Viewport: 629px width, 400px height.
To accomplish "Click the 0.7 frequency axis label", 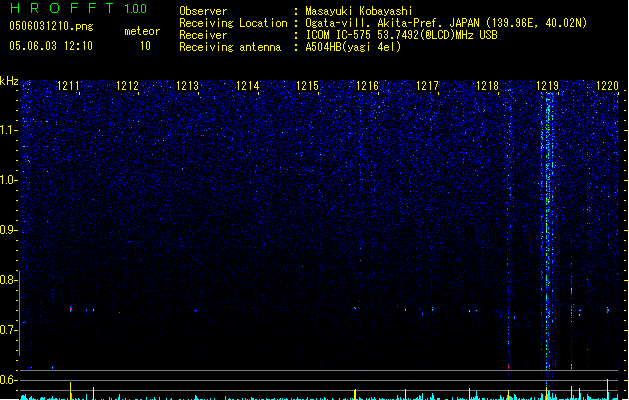I will 8,330.
